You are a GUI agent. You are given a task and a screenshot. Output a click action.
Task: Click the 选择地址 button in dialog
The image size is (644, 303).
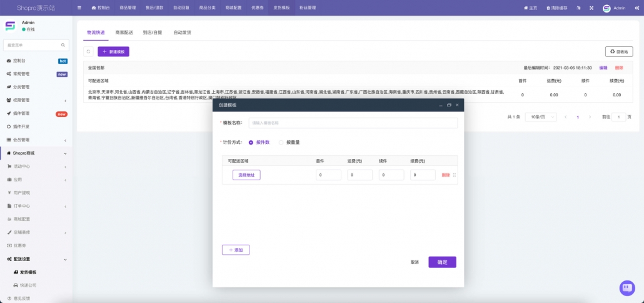point(246,175)
